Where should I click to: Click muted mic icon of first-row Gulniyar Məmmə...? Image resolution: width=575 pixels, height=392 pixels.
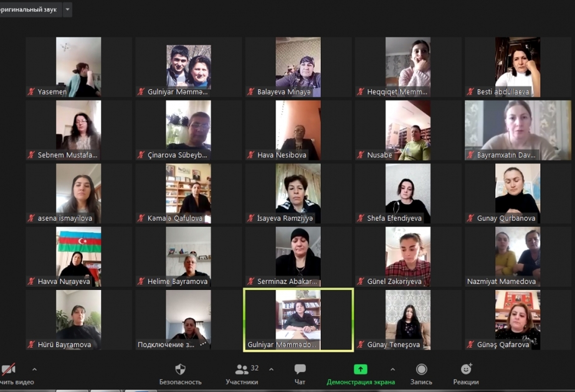pyautogui.click(x=141, y=91)
